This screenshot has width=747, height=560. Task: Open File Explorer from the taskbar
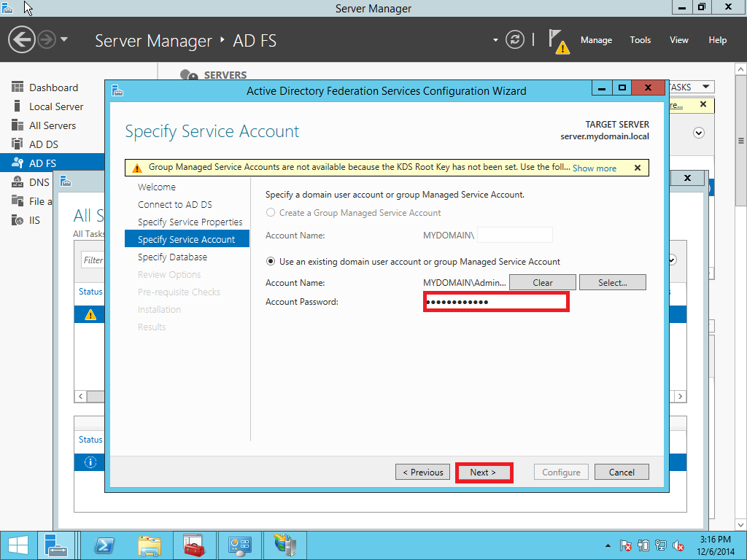[150, 545]
